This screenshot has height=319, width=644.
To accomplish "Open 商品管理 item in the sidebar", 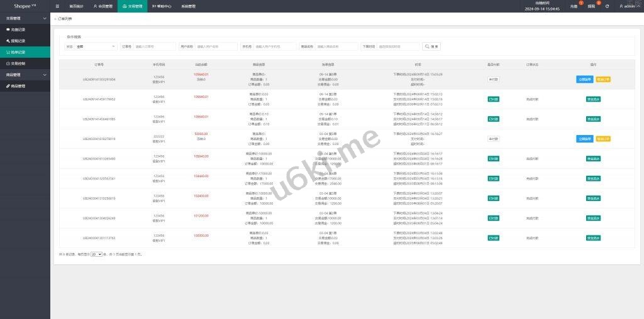I will (x=18, y=86).
